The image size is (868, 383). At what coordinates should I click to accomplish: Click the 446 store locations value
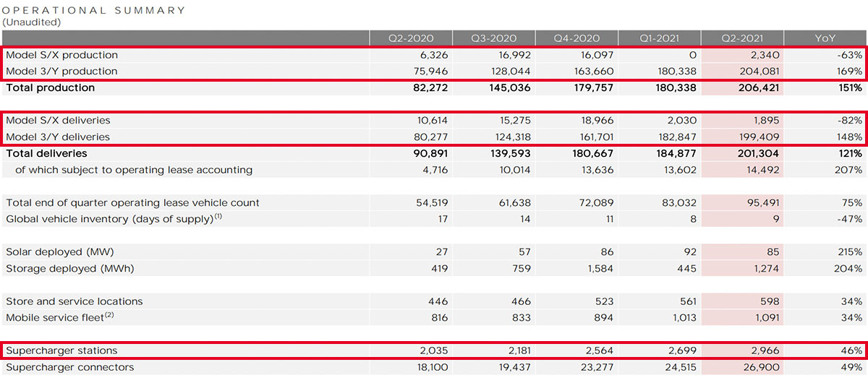tap(438, 301)
